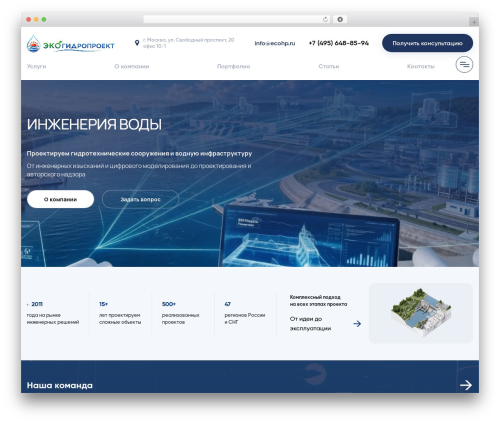Open the О компании navigation item
This screenshot has height=423, width=500.
pos(132,66)
